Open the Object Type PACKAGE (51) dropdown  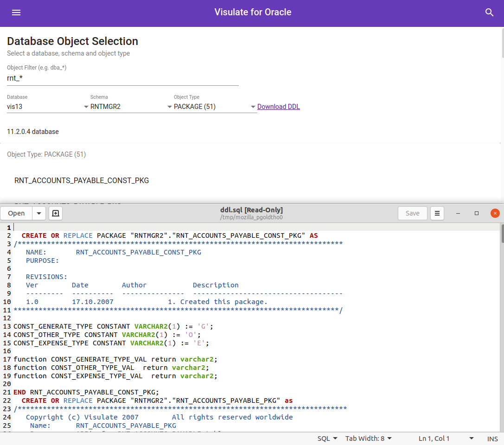pos(214,107)
